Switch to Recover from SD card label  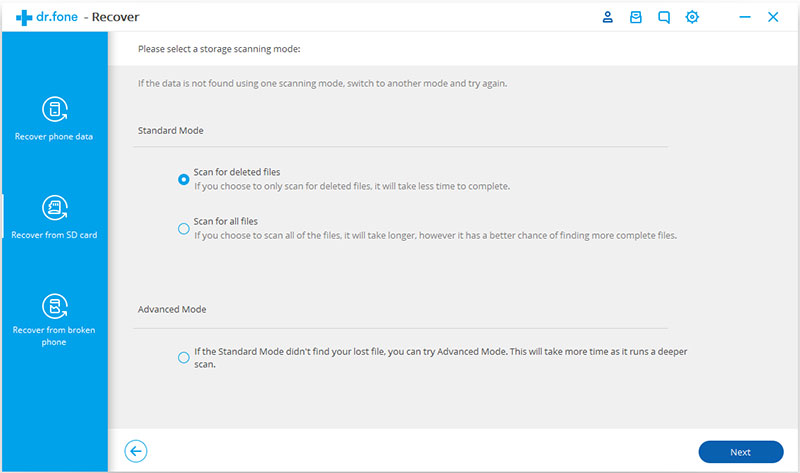(x=54, y=235)
